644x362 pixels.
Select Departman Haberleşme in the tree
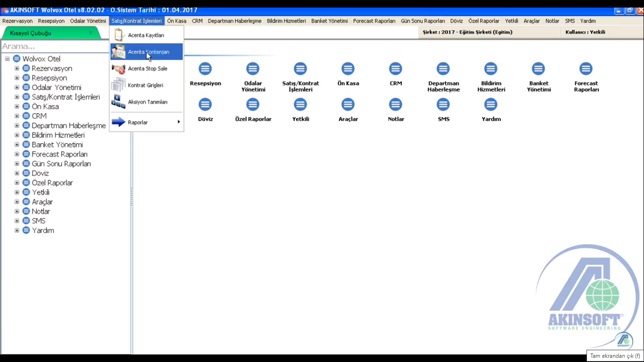pos(69,126)
